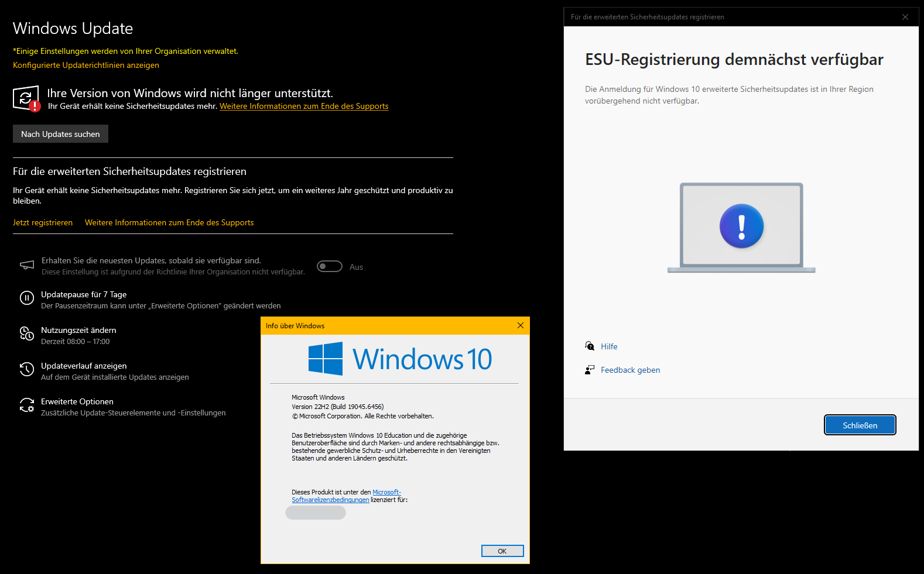
Task: Click the 'Derzeit 08:00 – 17:00' text
Action: pyautogui.click(x=75, y=341)
